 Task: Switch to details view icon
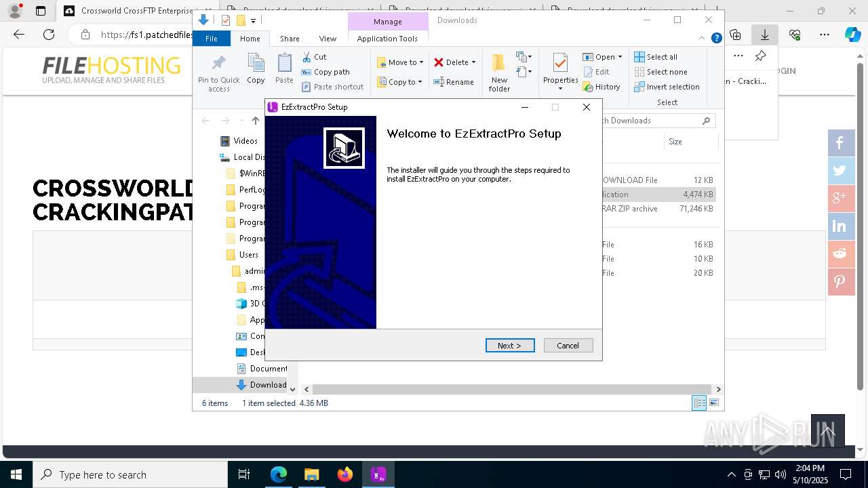699,403
